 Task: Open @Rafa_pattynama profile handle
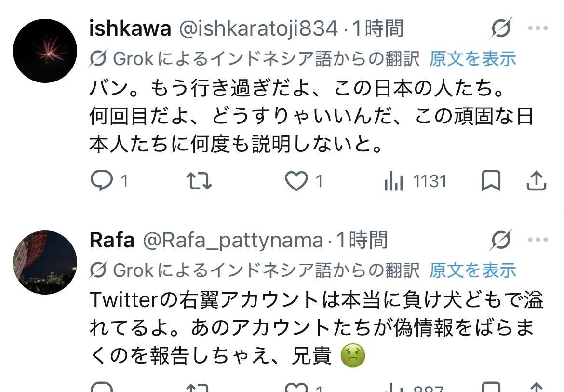[x=233, y=241]
